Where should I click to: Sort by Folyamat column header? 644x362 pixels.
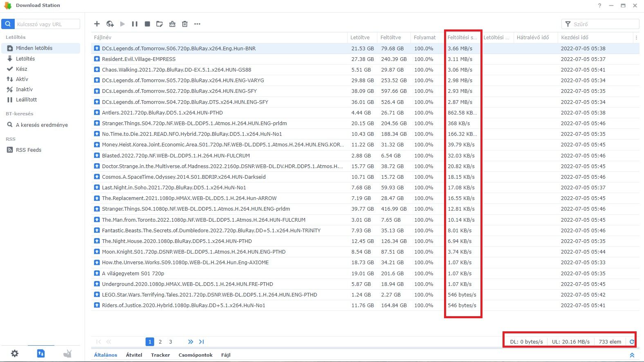coord(427,37)
